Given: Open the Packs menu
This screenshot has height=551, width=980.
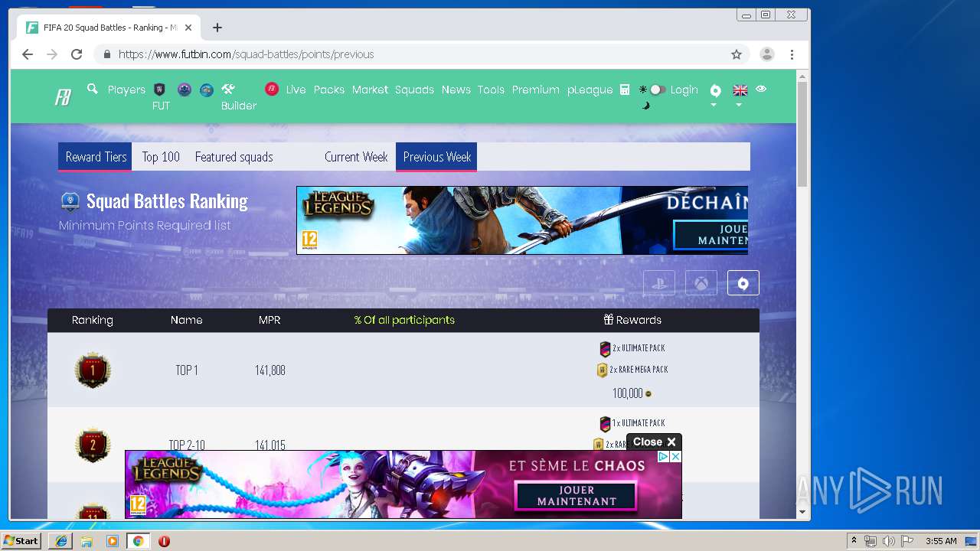Looking at the screenshot, I should click(x=329, y=90).
